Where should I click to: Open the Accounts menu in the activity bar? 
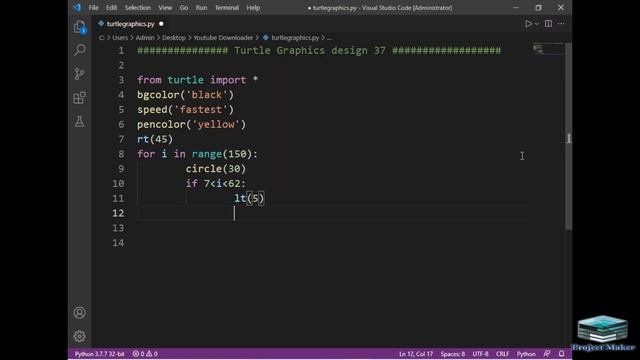click(x=80, y=313)
